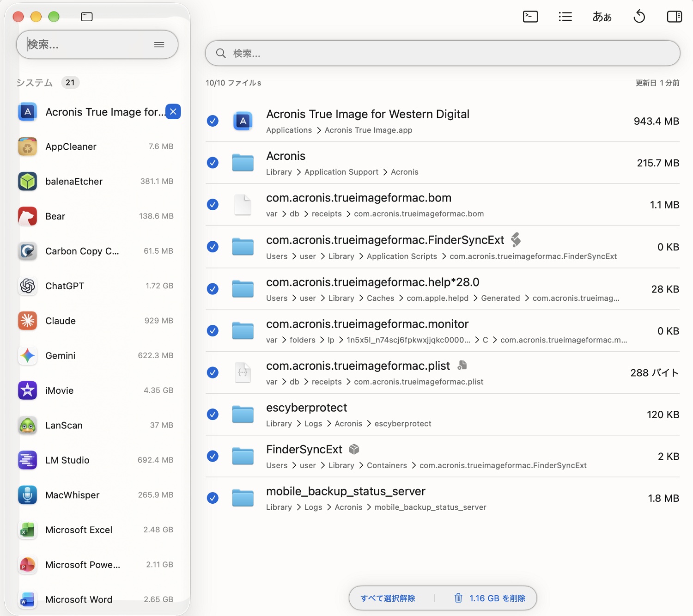This screenshot has width=693, height=616.
Task: Click the com.acronis.trueimageformac.help*28.0 entry name
Action: [373, 282]
